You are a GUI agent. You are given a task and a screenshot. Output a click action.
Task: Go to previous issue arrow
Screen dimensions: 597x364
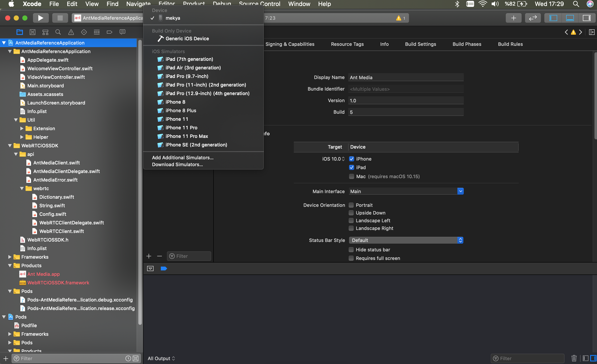point(566,32)
